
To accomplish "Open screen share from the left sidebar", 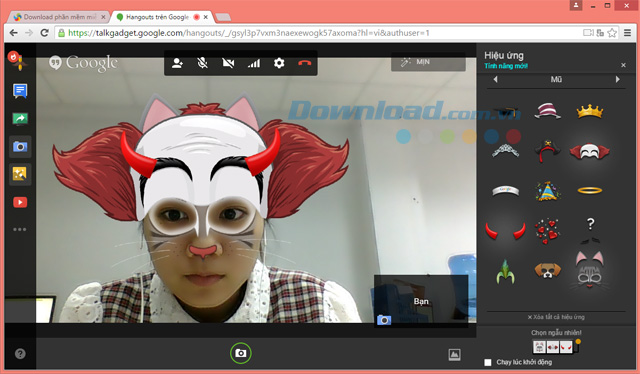I will 20,119.
